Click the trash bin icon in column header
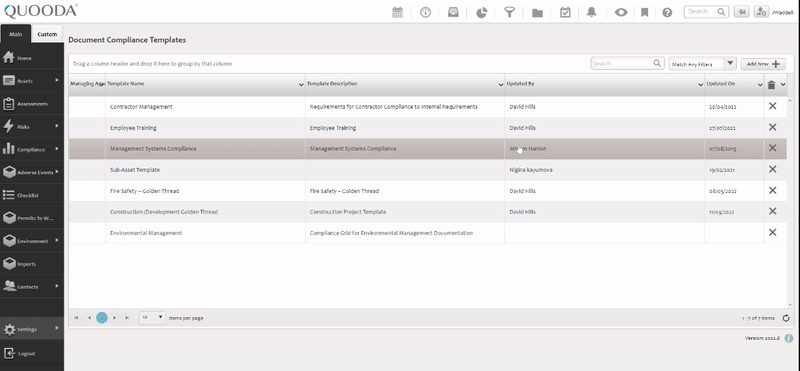 [771, 85]
